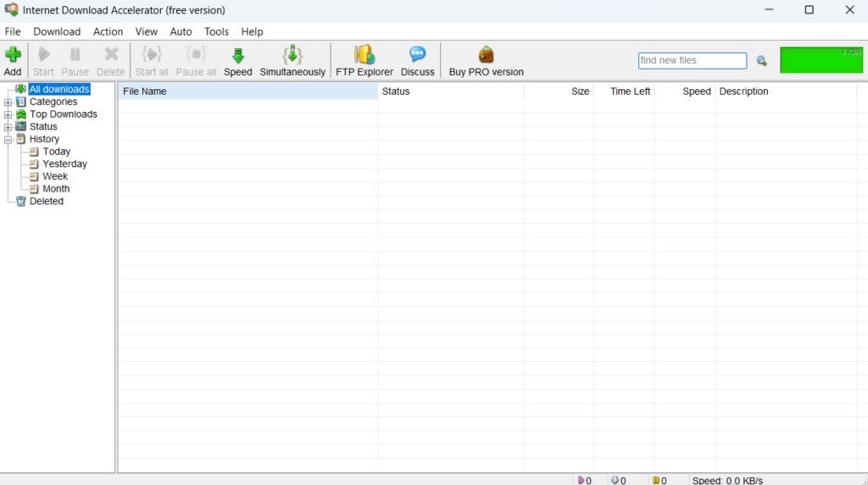Image resolution: width=868 pixels, height=485 pixels.
Task: Click the Buy PRO version icon
Action: [x=486, y=56]
